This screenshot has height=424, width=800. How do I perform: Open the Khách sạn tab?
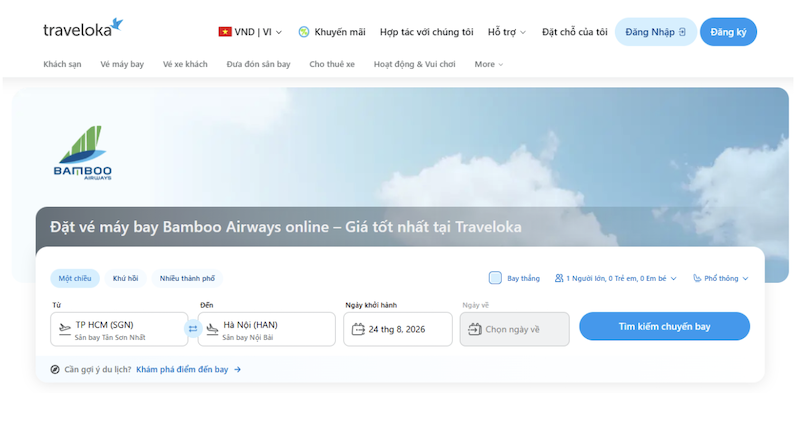tap(62, 64)
